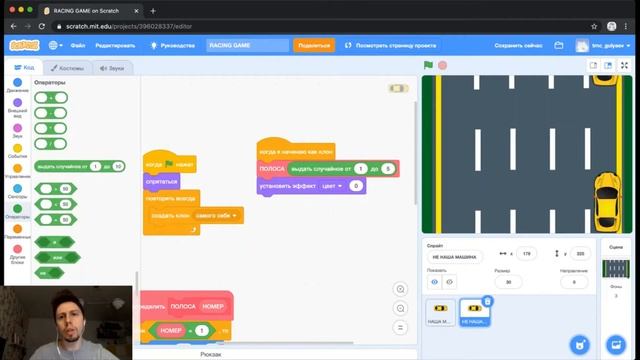Select the НЕ НАША МАШИНА sprite thumbnail
The height and width of the screenshot is (360, 640).
coord(474,312)
